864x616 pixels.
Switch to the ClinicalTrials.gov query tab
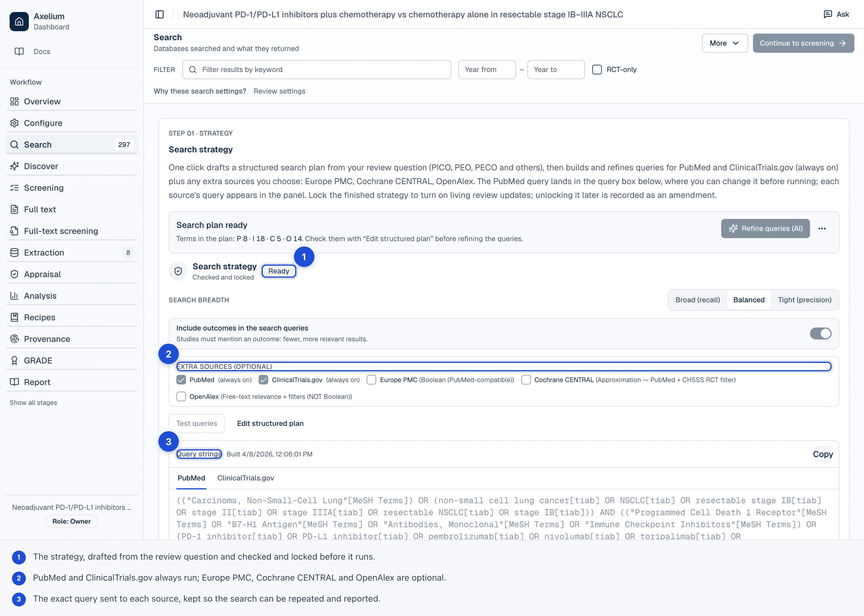pos(245,478)
